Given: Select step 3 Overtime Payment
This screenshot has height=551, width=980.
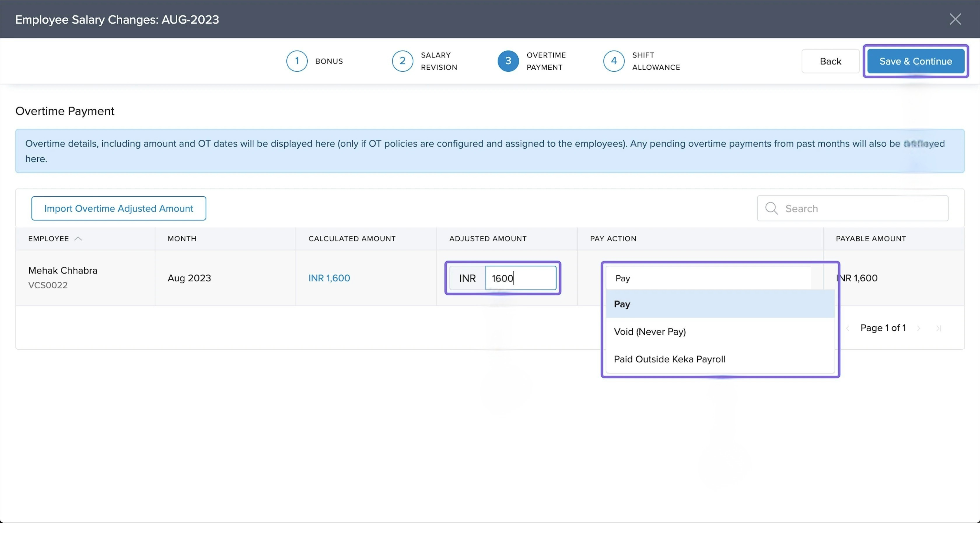Looking at the screenshot, I should [x=508, y=61].
